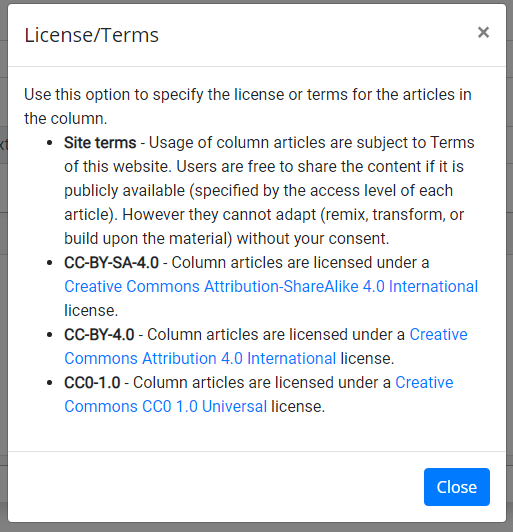Select the bold CC0-1.0 label
Viewport: 513px width, 532px height.
click(x=92, y=383)
